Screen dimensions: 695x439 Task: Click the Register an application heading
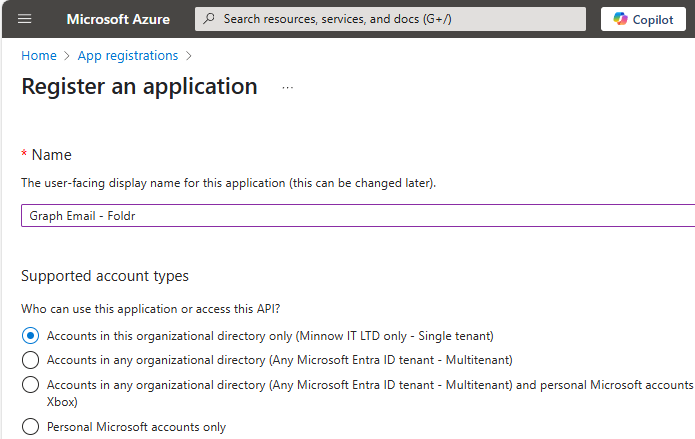[139, 86]
